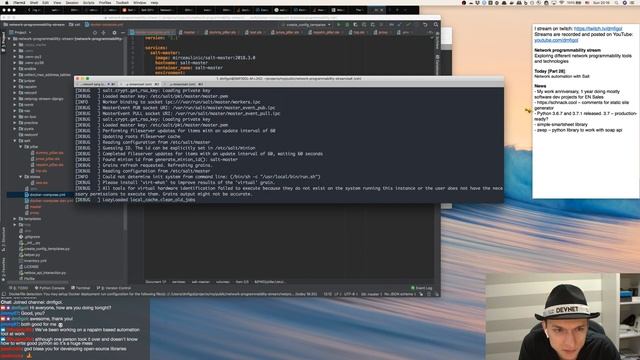This screenshot has width=640, height=360.
Task: Switch to the napalm_pillar.sls editor tab
Action: pos(326,32)
